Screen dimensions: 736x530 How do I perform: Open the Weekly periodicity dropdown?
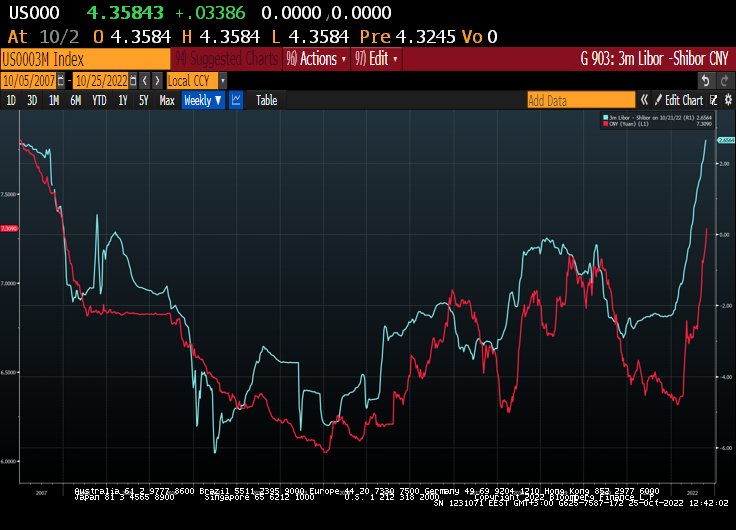pyautogui.click(x=202, y=100)
